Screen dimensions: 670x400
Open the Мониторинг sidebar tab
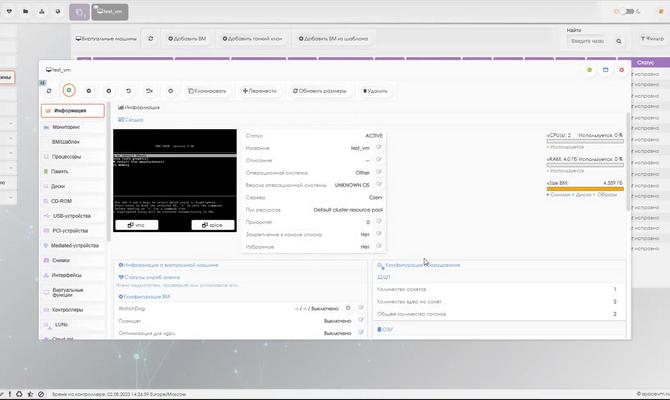click(73, 127)
